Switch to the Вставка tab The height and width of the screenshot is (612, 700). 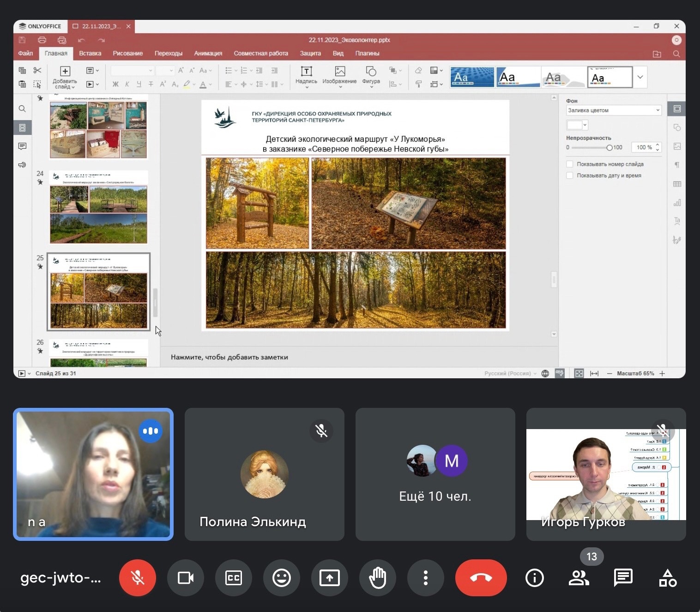90,54
